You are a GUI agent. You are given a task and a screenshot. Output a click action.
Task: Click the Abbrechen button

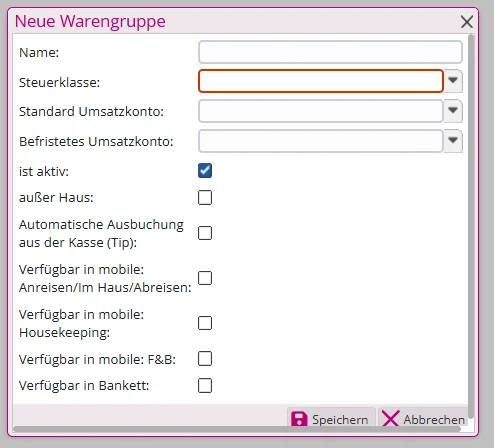coord(423,418)
